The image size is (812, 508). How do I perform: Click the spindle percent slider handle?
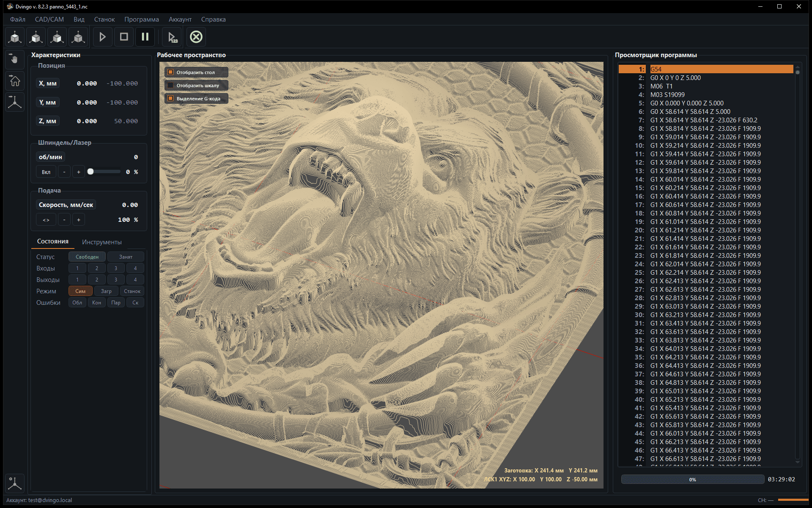91,171
